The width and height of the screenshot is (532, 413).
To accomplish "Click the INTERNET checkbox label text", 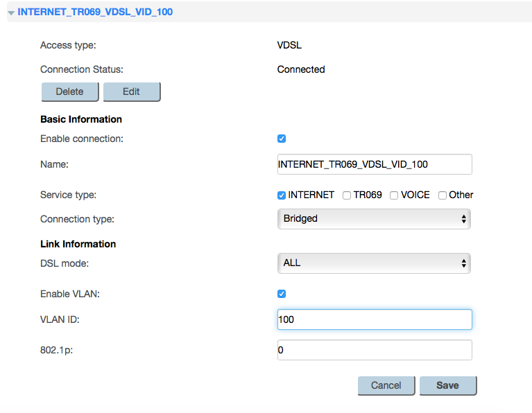I will click(x=311, y=195).
